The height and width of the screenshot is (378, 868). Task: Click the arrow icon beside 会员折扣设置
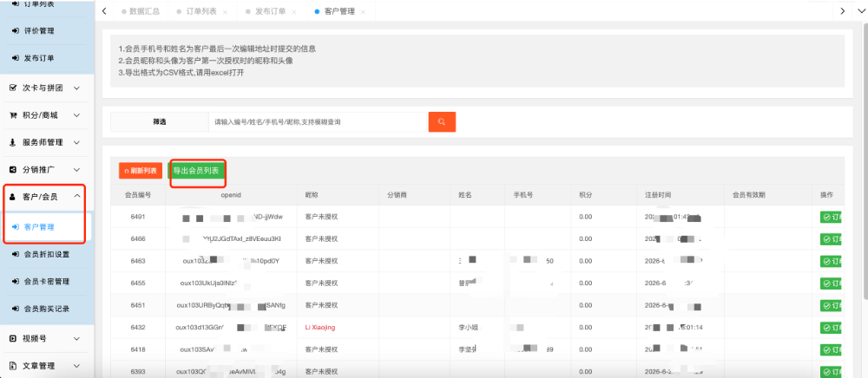point(16,254)
